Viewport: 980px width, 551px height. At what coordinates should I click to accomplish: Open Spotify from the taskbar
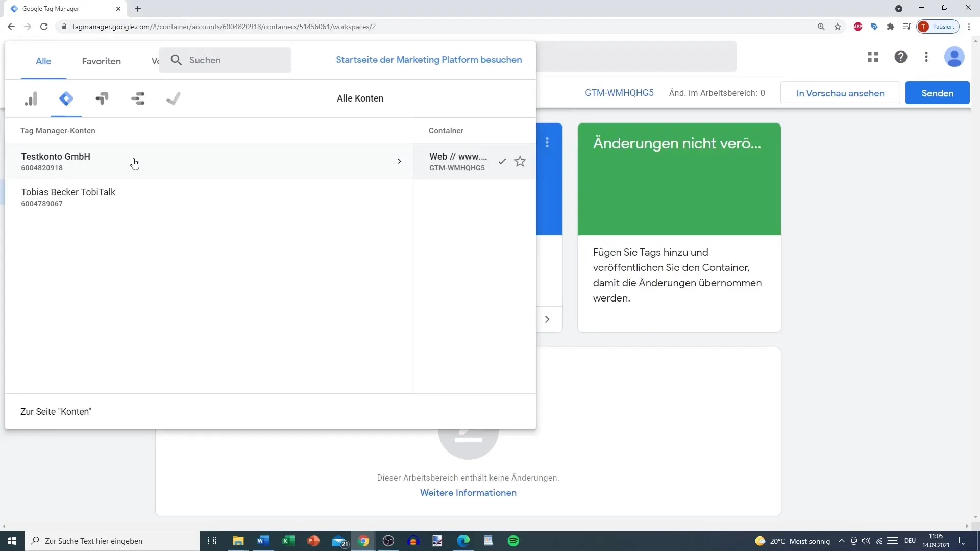[x=513, y=541]
